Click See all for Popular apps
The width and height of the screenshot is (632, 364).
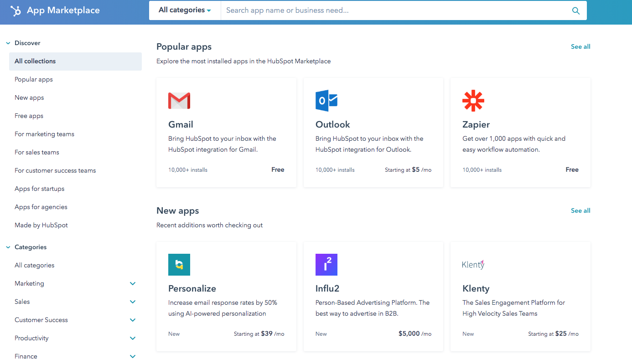[x=580, y=46]
